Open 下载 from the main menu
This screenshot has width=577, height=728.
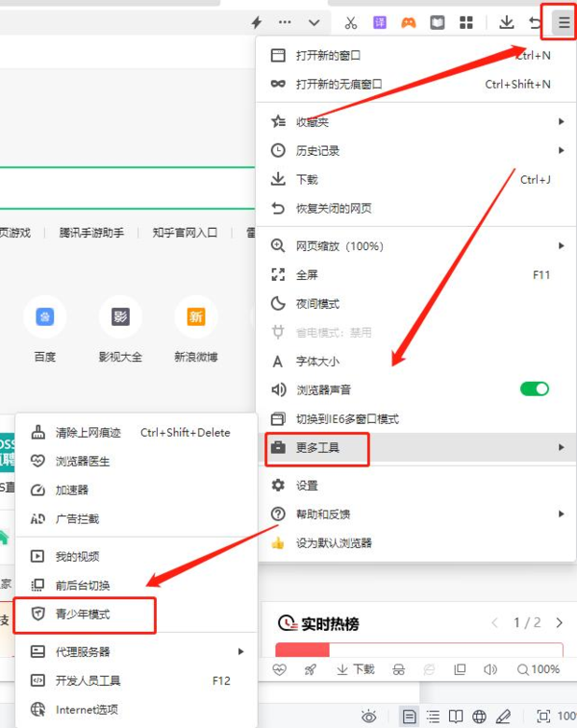pos(416,179)
